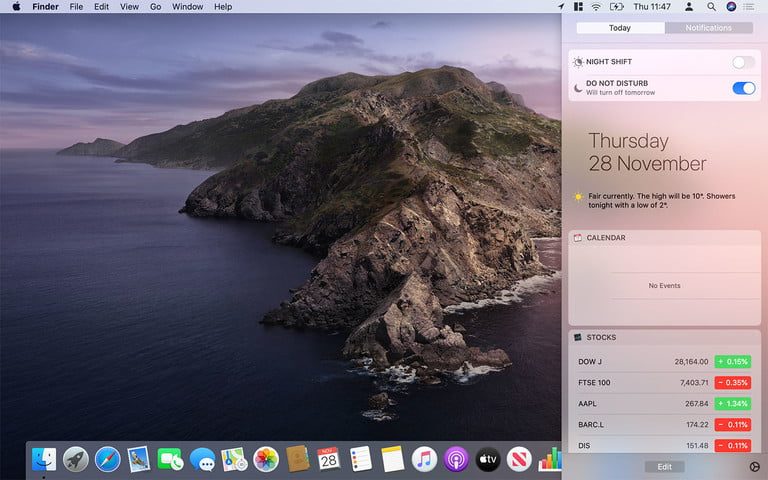Open the Window menu

click(x=187, y=7)
